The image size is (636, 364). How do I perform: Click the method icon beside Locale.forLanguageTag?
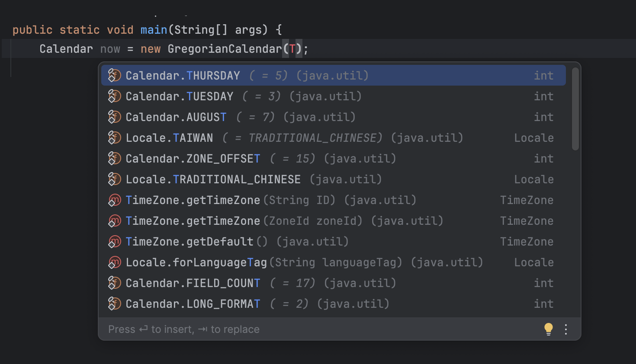114,262
